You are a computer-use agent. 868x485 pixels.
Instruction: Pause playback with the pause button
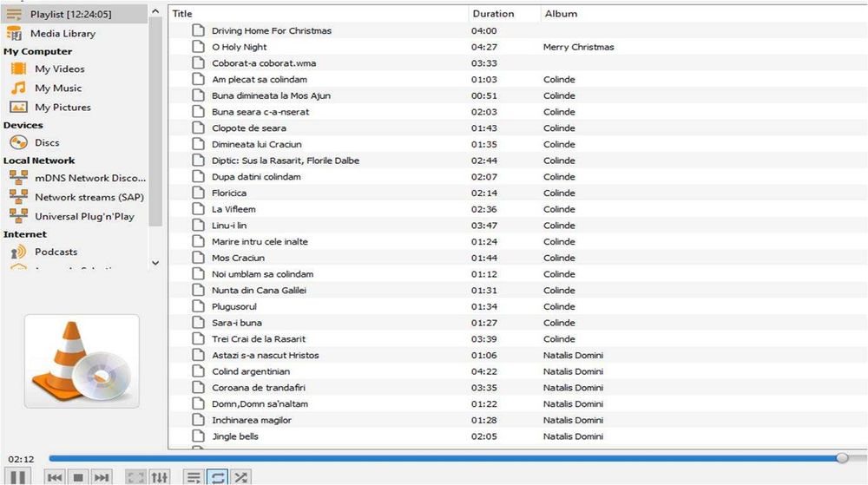pyautogui.click(x=17, y=476)
